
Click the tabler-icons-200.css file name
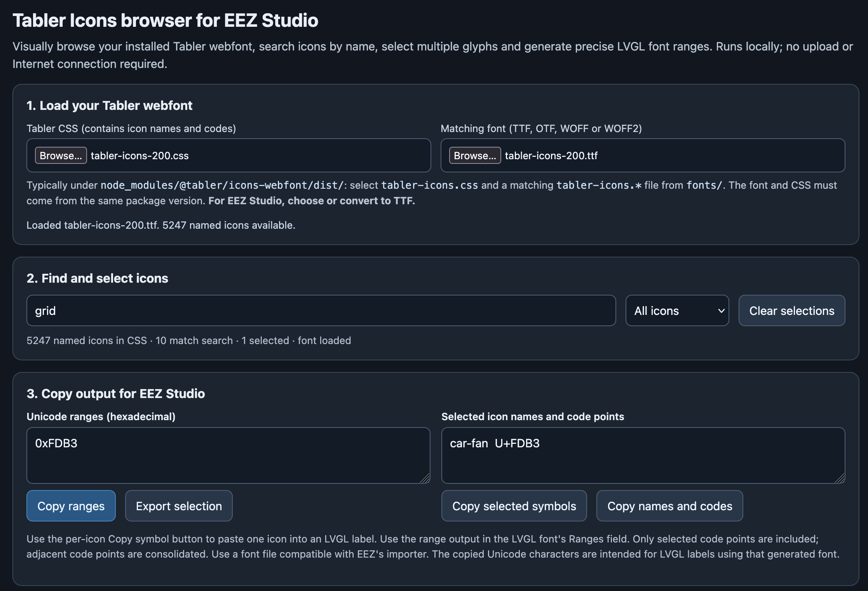(x=140, y=156)
